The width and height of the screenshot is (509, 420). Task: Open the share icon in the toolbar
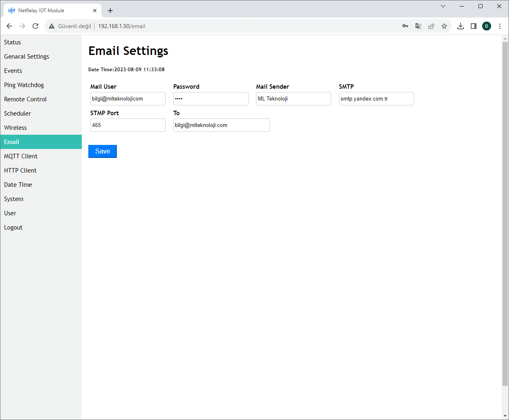pyautogui.click(x=431, y=26)
